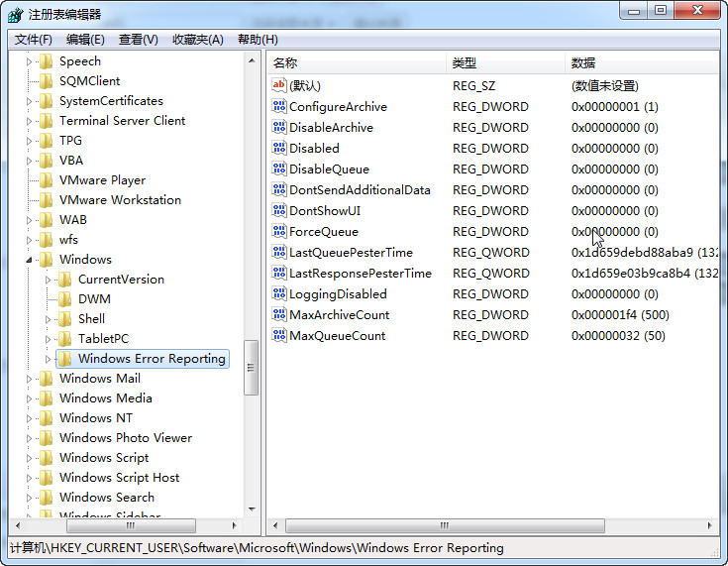Select the Windows Script tree key
This screenshot has width=728, height=566.
104,458
